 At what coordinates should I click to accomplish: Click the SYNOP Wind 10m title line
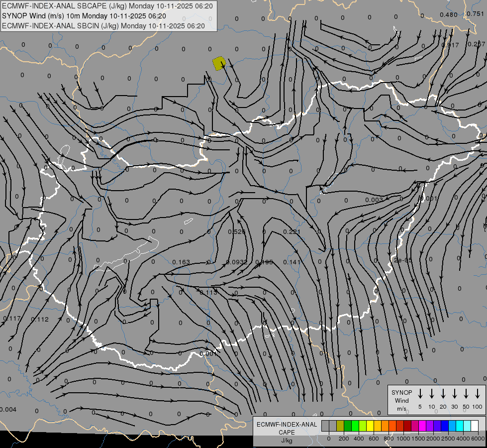point(84,16)
